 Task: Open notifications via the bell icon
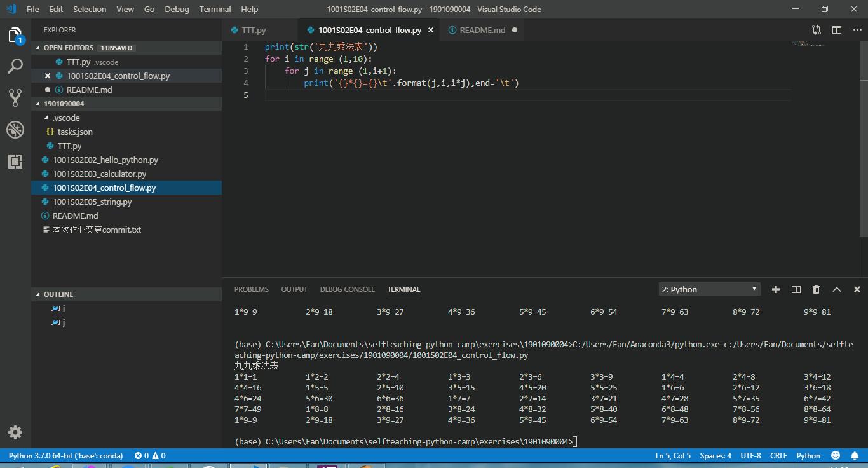(855, 455)
